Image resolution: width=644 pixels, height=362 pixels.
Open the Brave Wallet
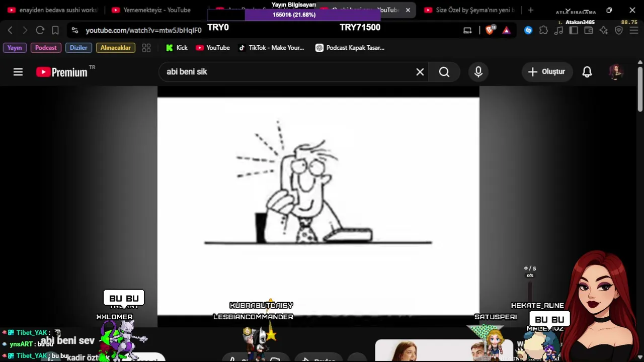589,30
